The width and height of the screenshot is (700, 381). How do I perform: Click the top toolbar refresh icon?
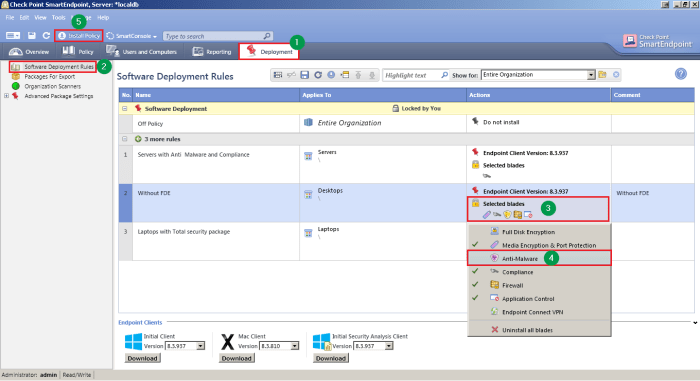[46, 35]
